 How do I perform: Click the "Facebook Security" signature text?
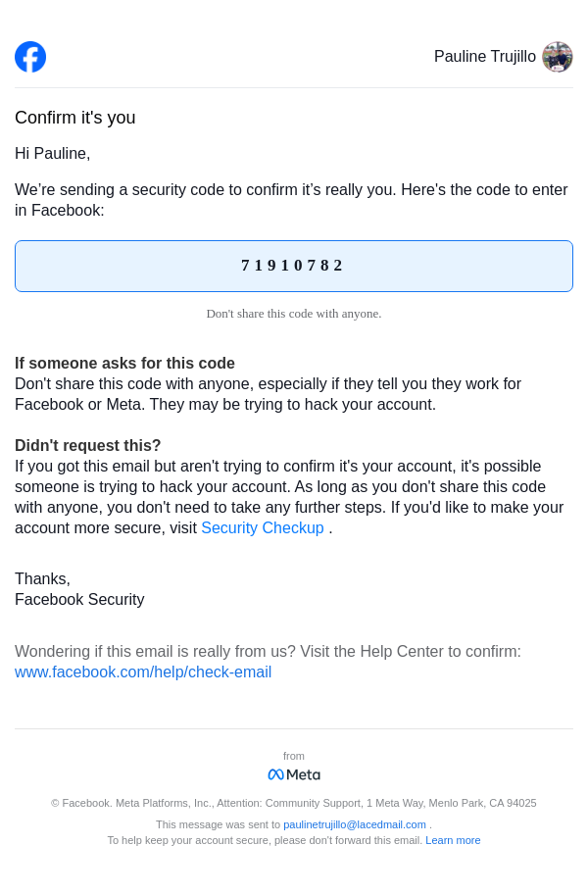(x=79, y=600)
